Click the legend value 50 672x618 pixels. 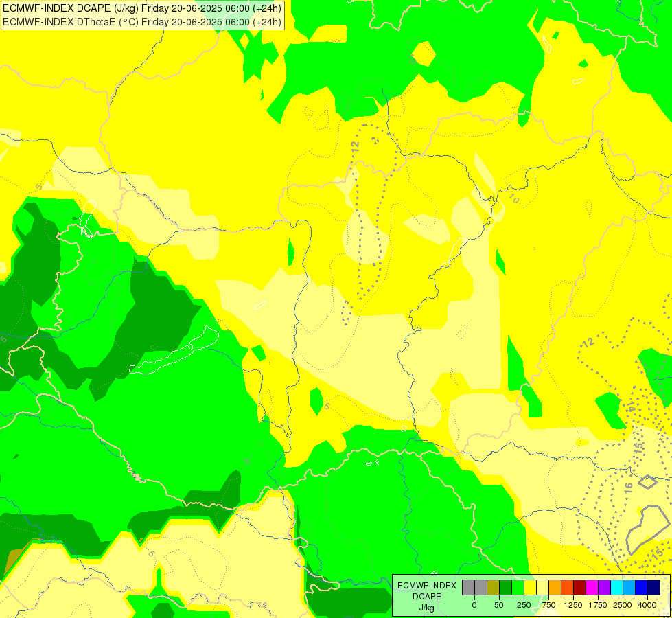click(x=499, y=605)
